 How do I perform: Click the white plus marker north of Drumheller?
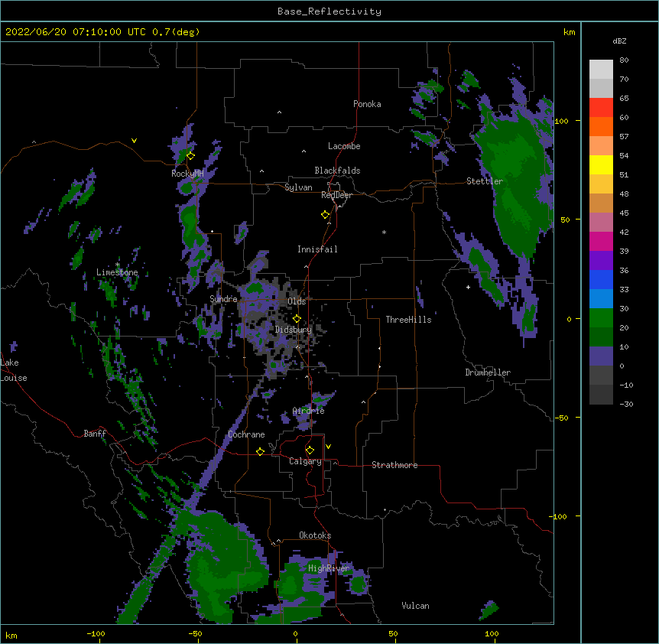468,287
